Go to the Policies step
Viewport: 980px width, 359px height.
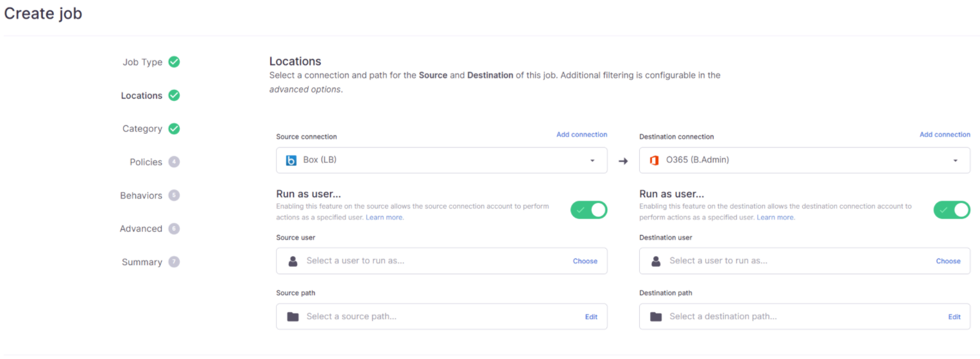(x=146, y=162)
